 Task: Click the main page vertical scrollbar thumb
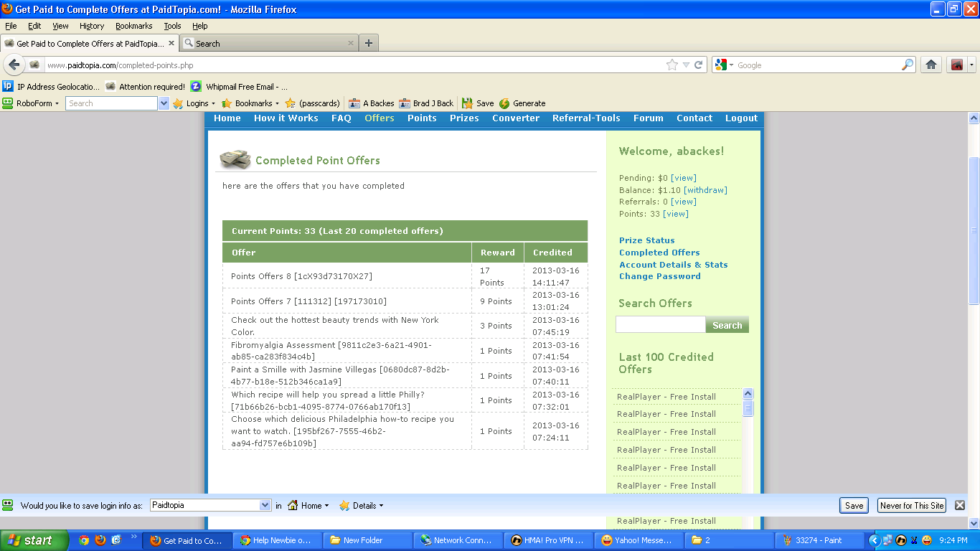click(x=974, y=231)
